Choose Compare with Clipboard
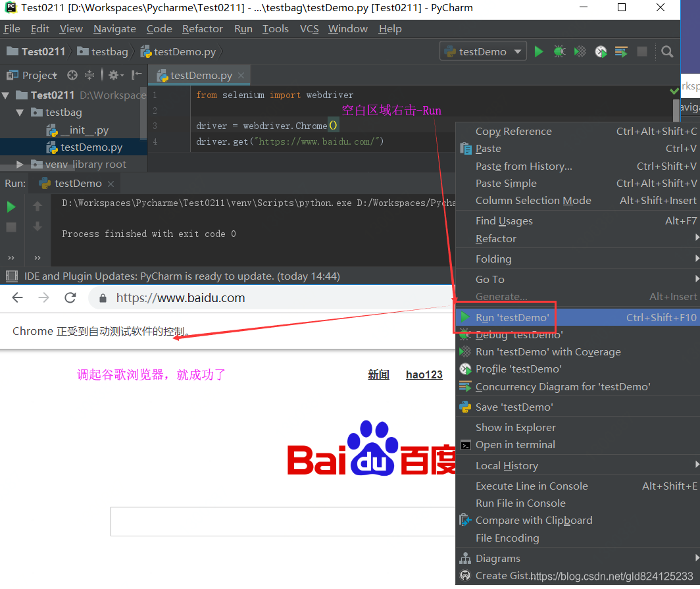This screenshot has width=700, height=589. [578, 521]
